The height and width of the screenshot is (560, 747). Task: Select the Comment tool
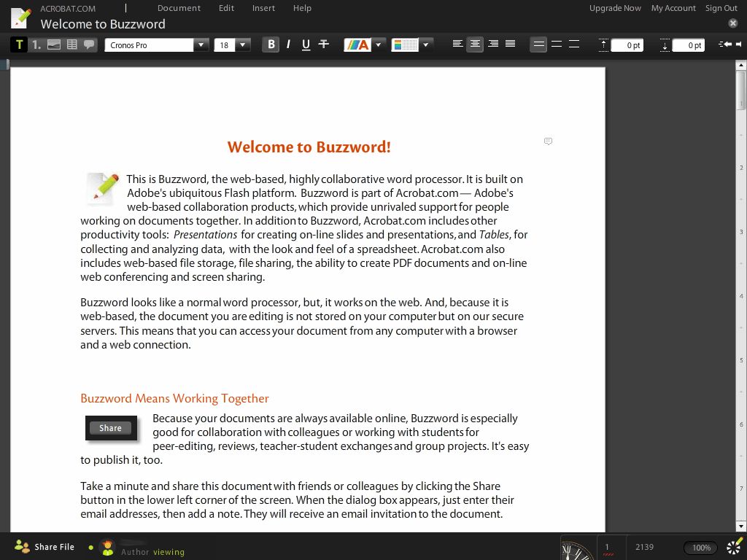click(88, 44)
